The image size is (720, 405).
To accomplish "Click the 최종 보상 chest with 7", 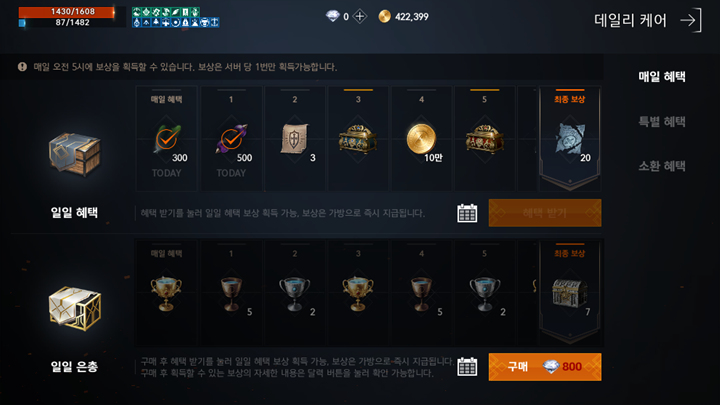I will pos(569,293).
